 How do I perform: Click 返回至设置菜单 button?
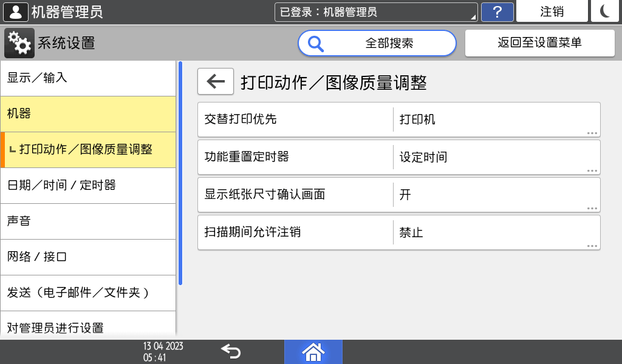(x=539, y=43)
